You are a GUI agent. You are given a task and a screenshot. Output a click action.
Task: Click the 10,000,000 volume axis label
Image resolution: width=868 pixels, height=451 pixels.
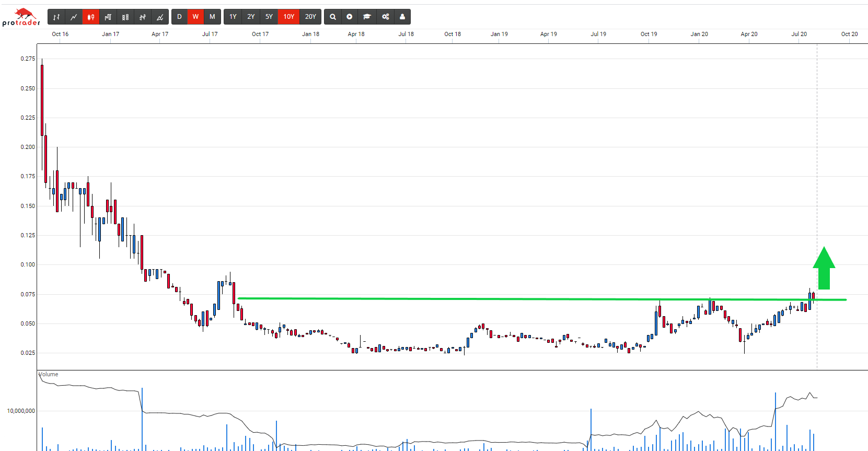tap(21, 411)
